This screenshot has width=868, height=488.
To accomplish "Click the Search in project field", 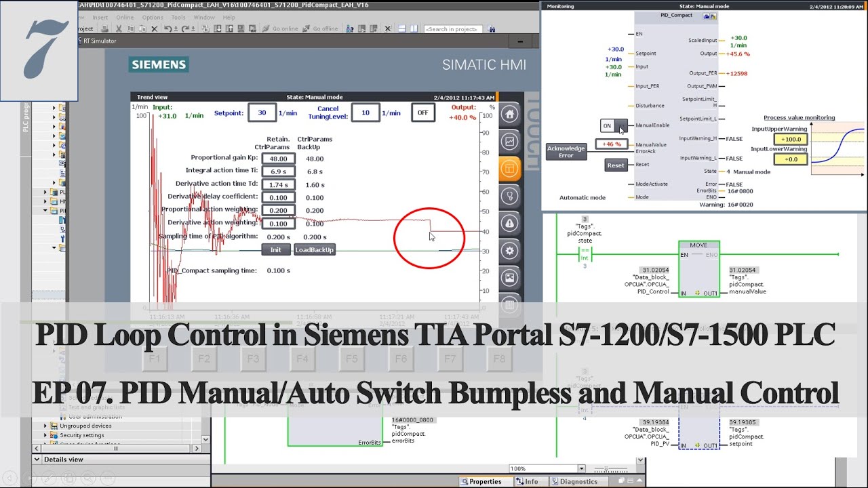I will [453, 29].
